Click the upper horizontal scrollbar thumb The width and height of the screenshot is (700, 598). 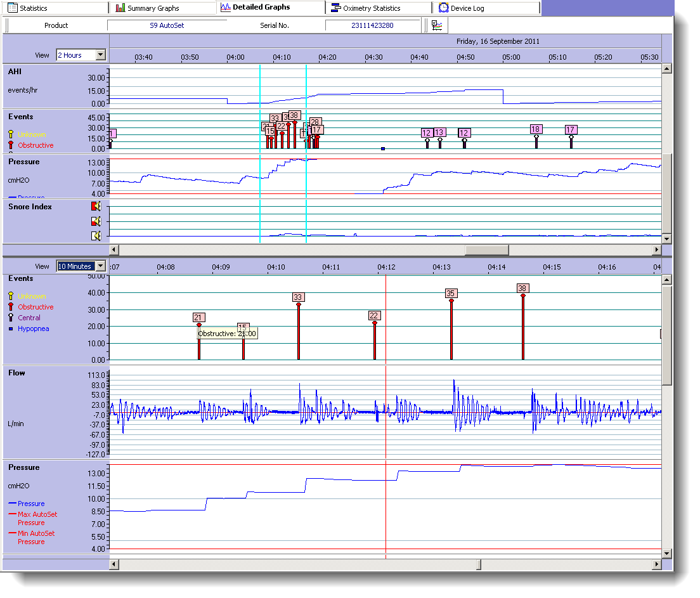[486, 250]
